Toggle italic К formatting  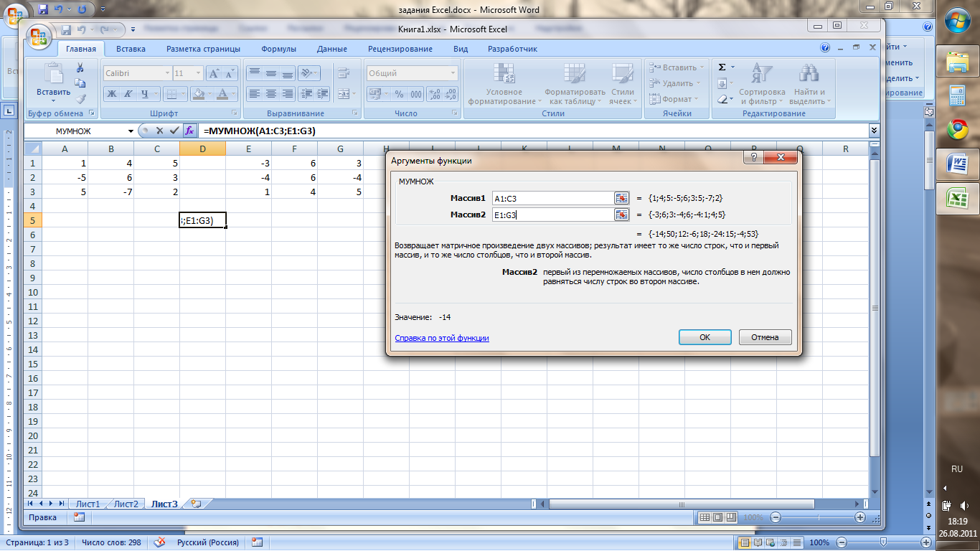pyautogui.click(x=128, y=94)
